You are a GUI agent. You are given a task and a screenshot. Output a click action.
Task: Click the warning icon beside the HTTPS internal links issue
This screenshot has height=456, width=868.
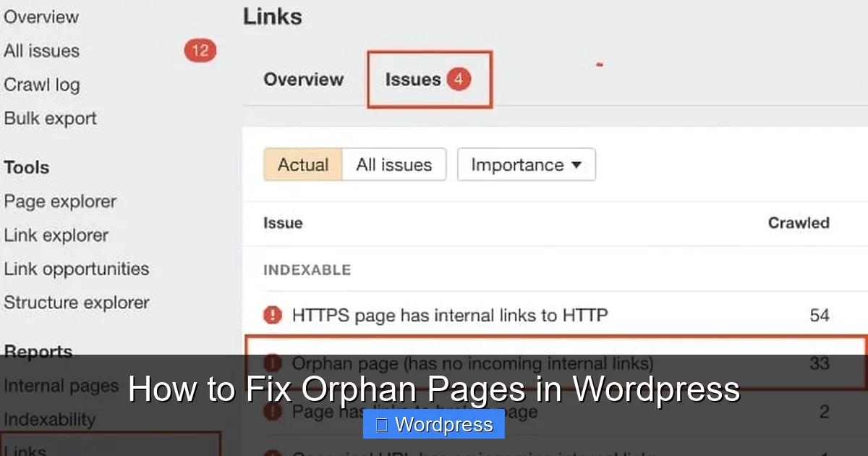[273, 315]
